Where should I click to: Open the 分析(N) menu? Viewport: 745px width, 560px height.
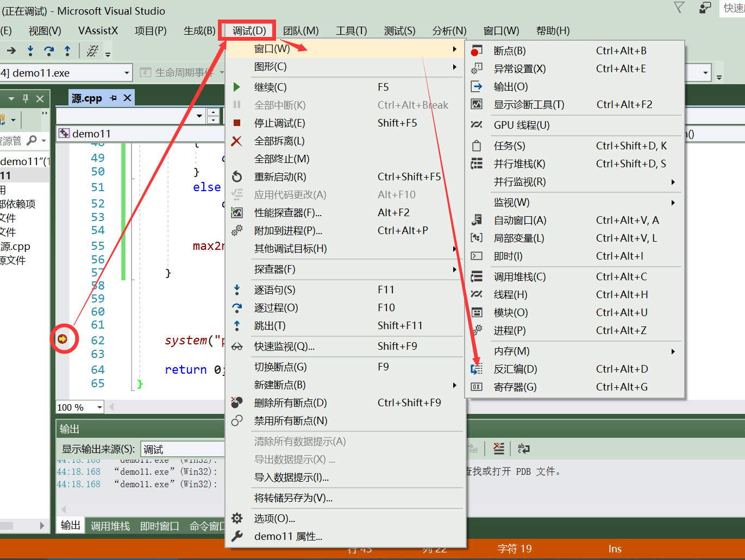tap(449, 31)
